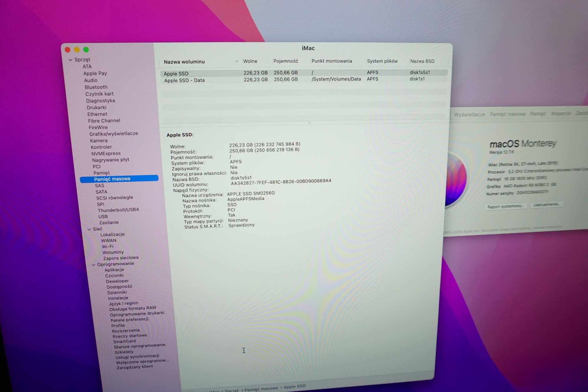Select Lokalizacje under Sieć
This screenshot has width=588, height=392.
tap(112, 234)
